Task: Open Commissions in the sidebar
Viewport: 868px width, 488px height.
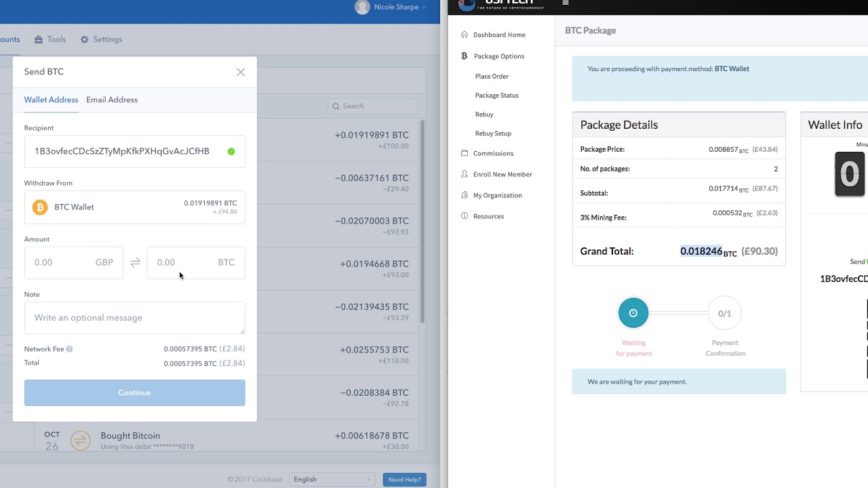Action: [x=493, y=153]
